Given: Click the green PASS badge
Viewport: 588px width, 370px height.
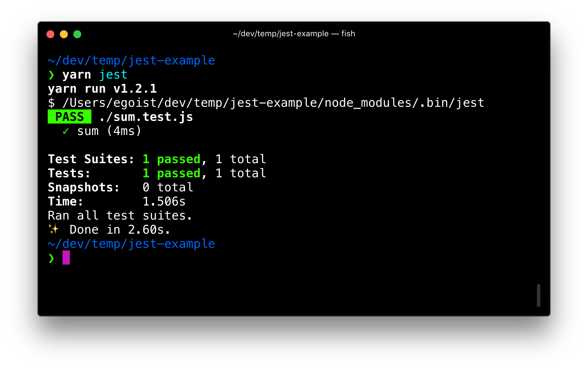Looking at the screenshot, I should (x=70, y=117).
